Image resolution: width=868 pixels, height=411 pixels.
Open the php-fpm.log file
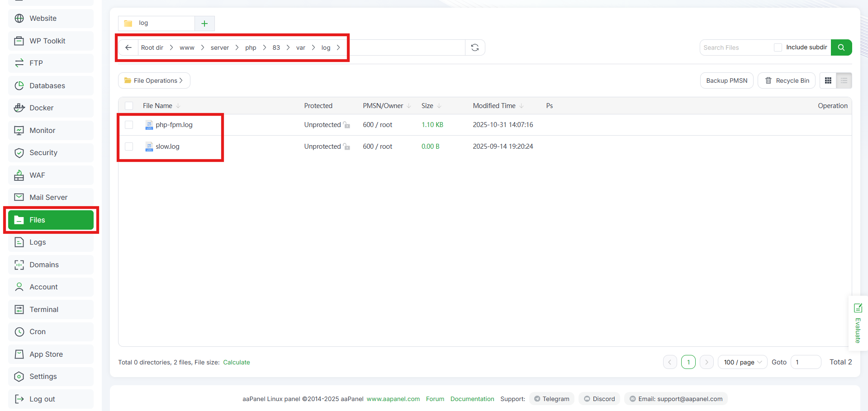pos(174,125)
